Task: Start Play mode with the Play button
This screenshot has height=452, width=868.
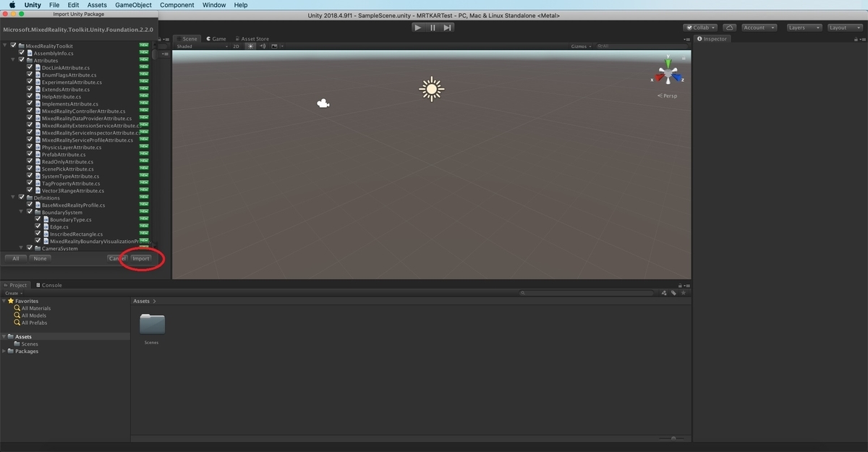Action: coord(418,27)
